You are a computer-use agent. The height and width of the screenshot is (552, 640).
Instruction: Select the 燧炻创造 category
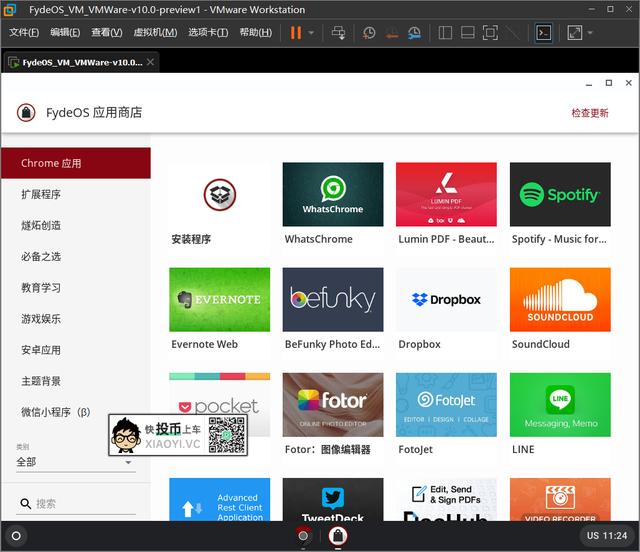coord(76,225)
